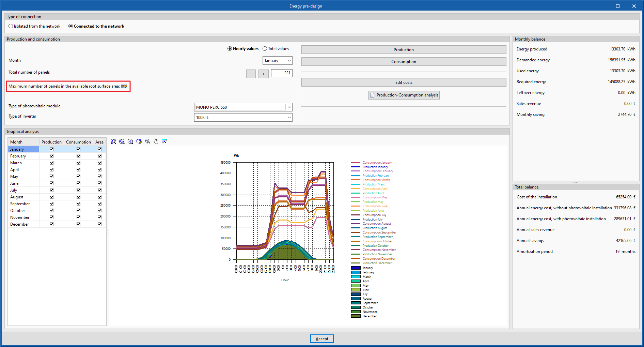Screen dimensions: 644x347
Task: Switch to Total values mode
Action: tap(265, 49)
